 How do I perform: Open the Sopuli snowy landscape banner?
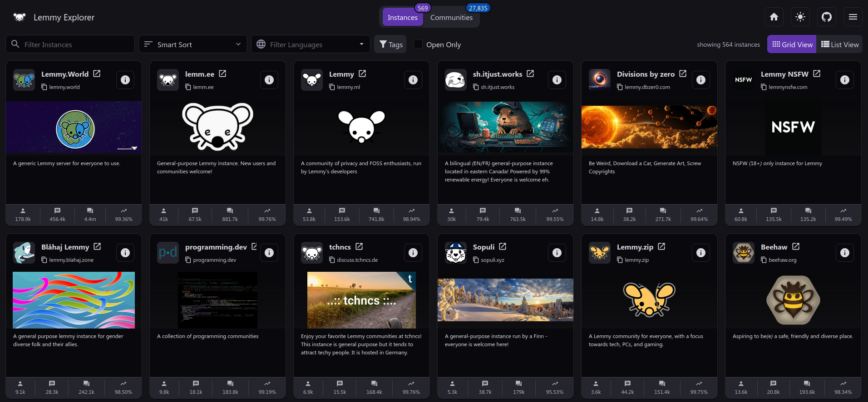point(505,300)
